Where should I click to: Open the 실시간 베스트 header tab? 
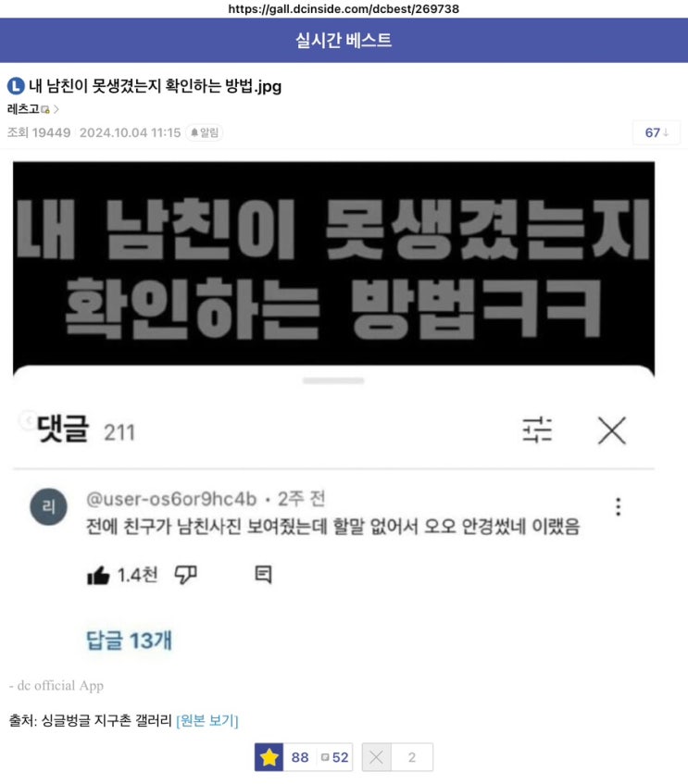[x=344, y=41]
